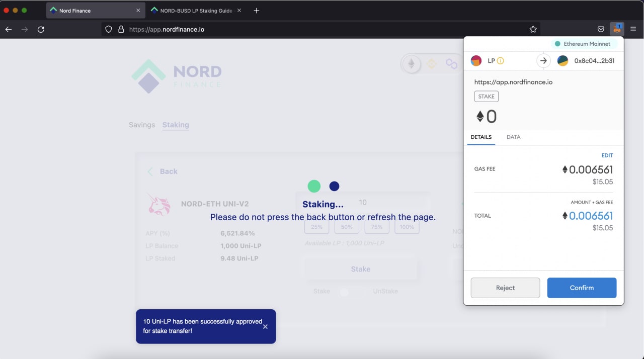644x359 pixels.
Task: Click the origin URL in MetaMask popup
Action: click(513, 82)
